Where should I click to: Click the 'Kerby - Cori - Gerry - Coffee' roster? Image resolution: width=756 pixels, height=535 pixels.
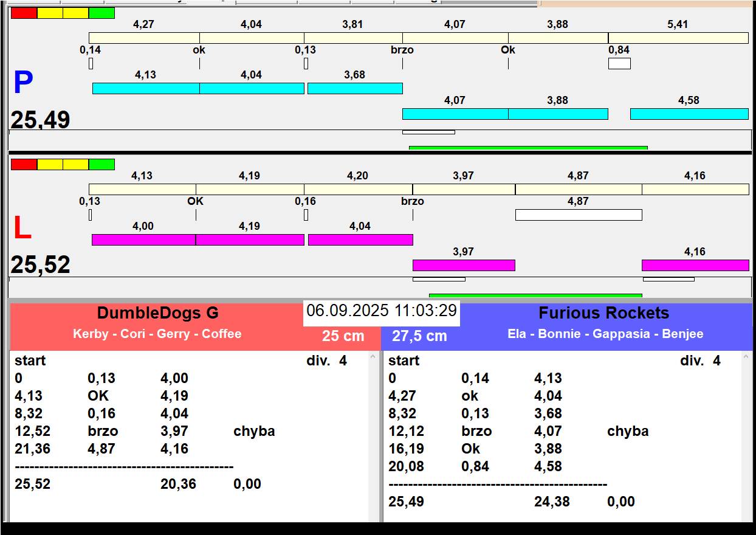pos(157,334)
